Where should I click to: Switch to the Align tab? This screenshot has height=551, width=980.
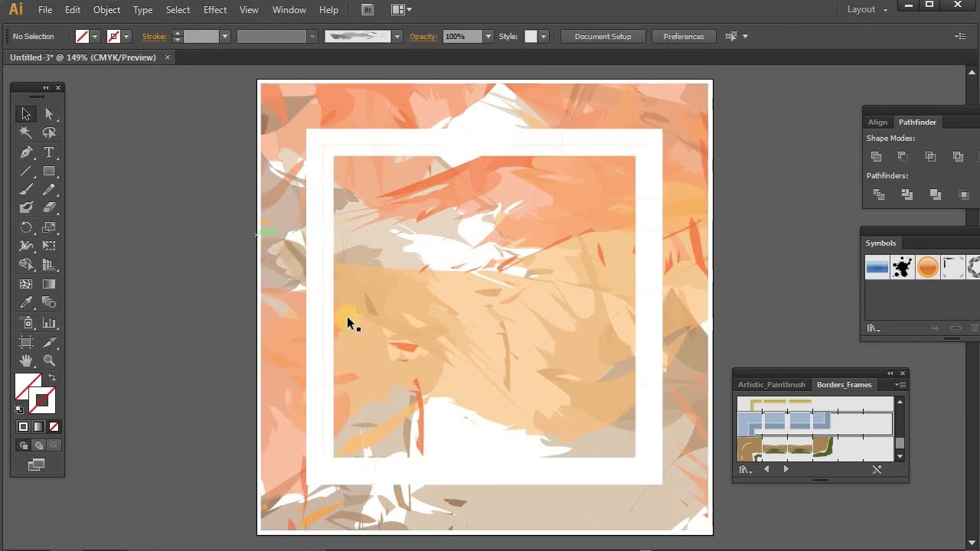coord(877,122)
